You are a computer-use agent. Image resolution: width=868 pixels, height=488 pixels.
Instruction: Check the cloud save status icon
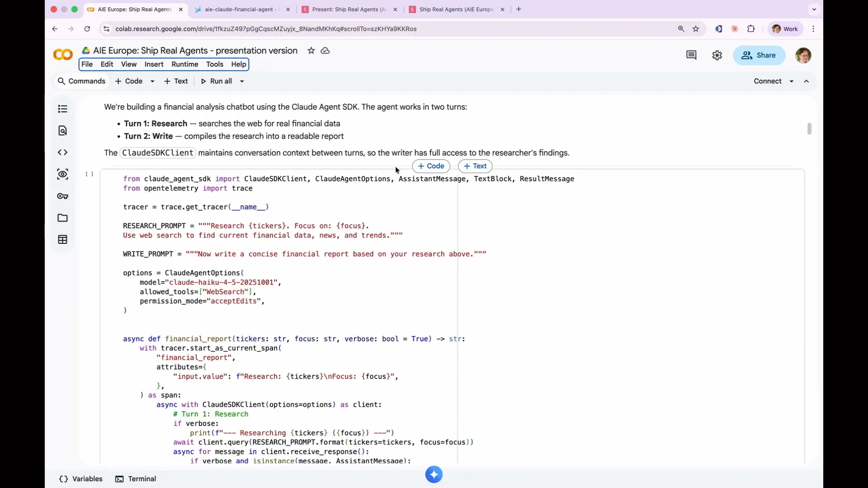[325, 51]
